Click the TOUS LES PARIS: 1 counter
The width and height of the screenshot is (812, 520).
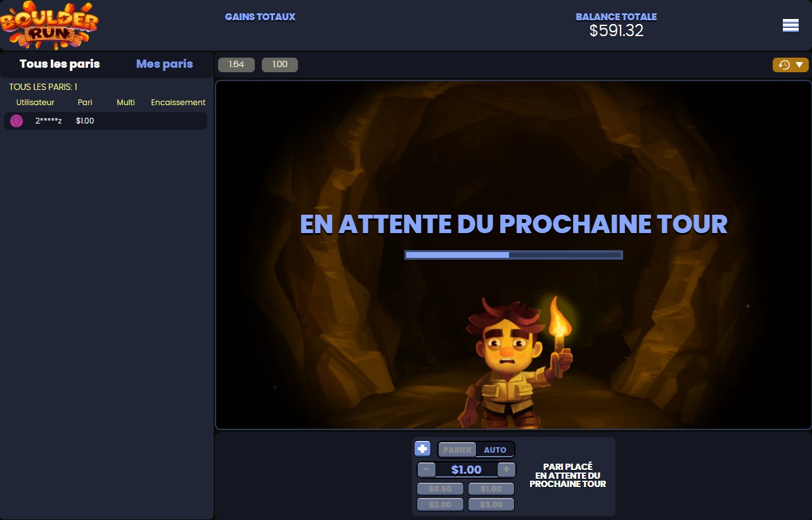coord(43,87)
